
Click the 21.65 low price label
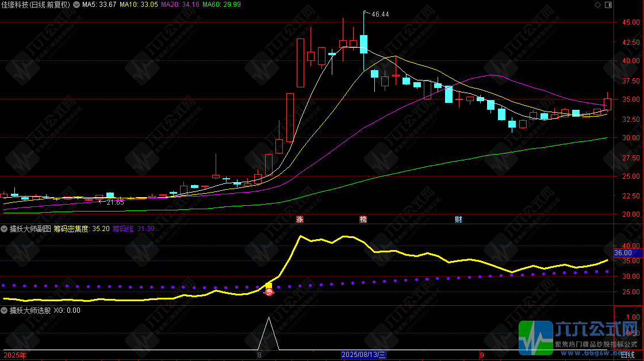click(x=116, y=202)
